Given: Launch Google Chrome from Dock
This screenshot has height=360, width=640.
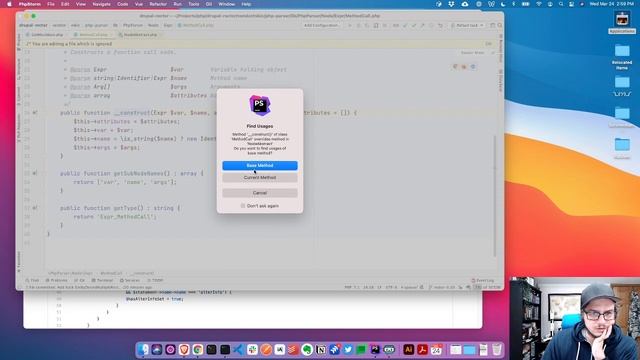Looking at the screenshot, I should 198,349.
